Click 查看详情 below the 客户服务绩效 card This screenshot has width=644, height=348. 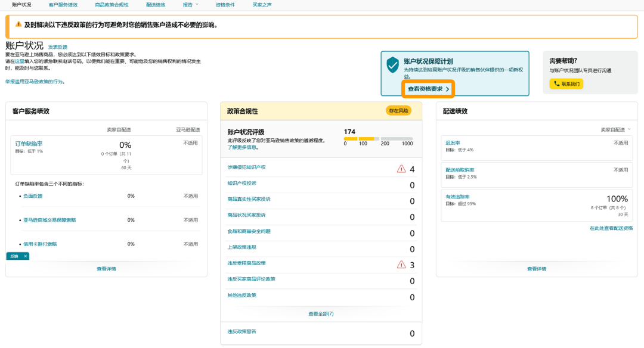[x=107, y=269]
